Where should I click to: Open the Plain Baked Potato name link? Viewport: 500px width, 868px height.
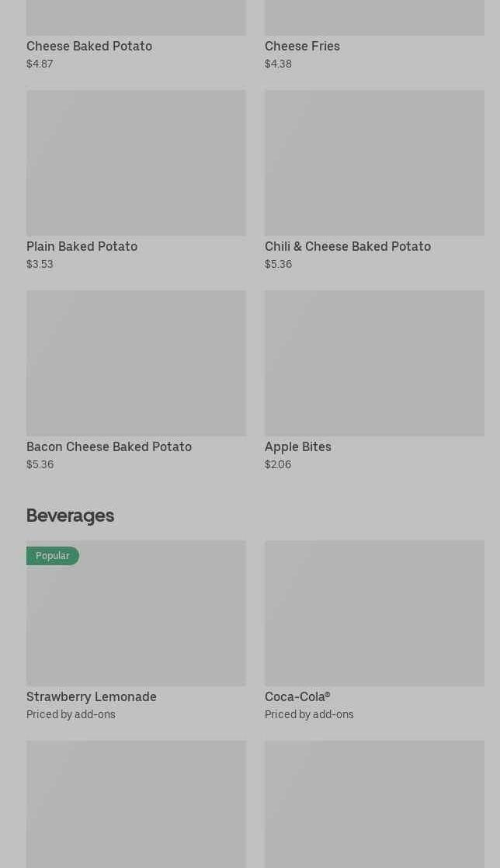[82, 246]
